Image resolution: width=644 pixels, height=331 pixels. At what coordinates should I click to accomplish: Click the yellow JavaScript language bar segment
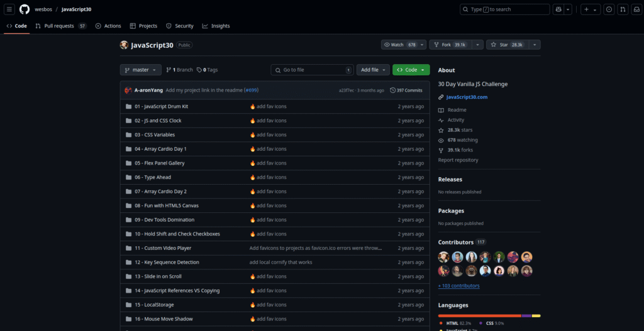tap(536, 316)
